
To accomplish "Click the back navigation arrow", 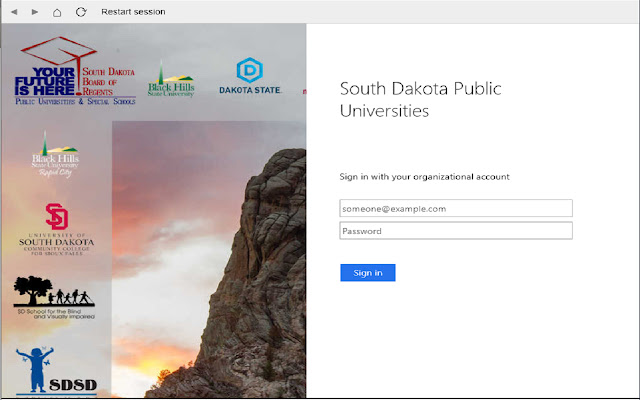I will [x=14, y=12].
